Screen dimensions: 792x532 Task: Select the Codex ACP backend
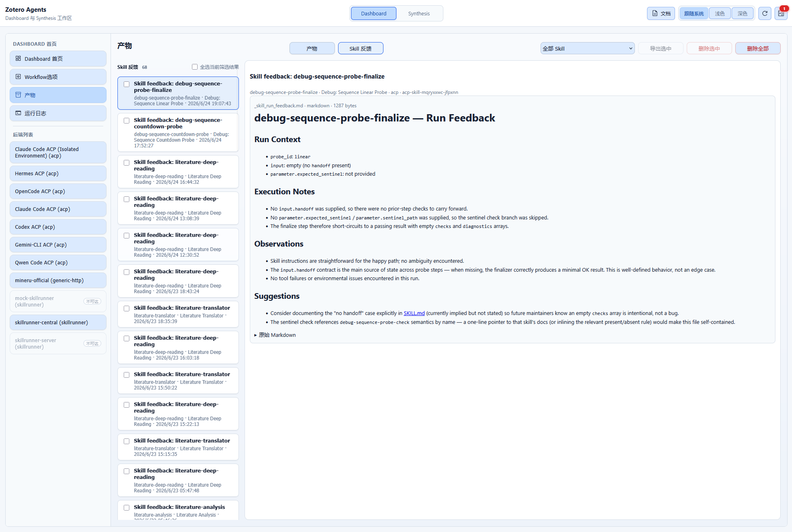pos(58,227)
